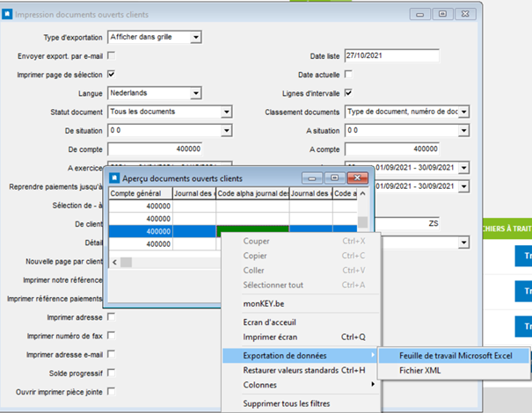Click the De compte input field
The width and height of the screenshot is (532, 413).
coord(155,149)
